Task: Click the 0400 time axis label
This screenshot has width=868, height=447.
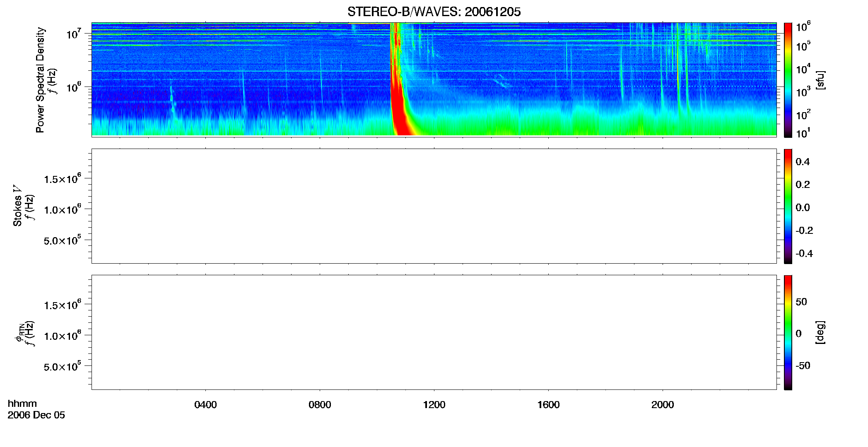Action: pos(205,405)
